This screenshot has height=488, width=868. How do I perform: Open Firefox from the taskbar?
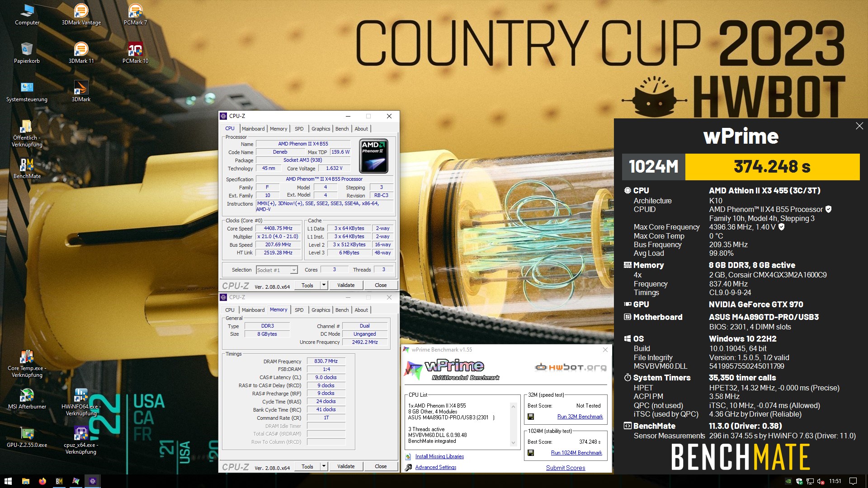click(x=42, y=481)
